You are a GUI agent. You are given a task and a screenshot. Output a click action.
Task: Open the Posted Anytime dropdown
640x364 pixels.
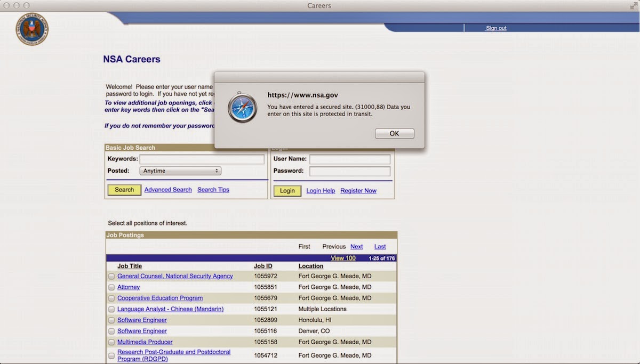(x=180, y=171)
